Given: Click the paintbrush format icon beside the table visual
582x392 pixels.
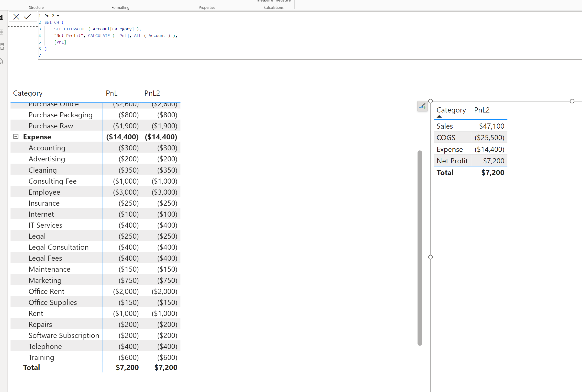Looking at the screenshot, I should point(422,107).
